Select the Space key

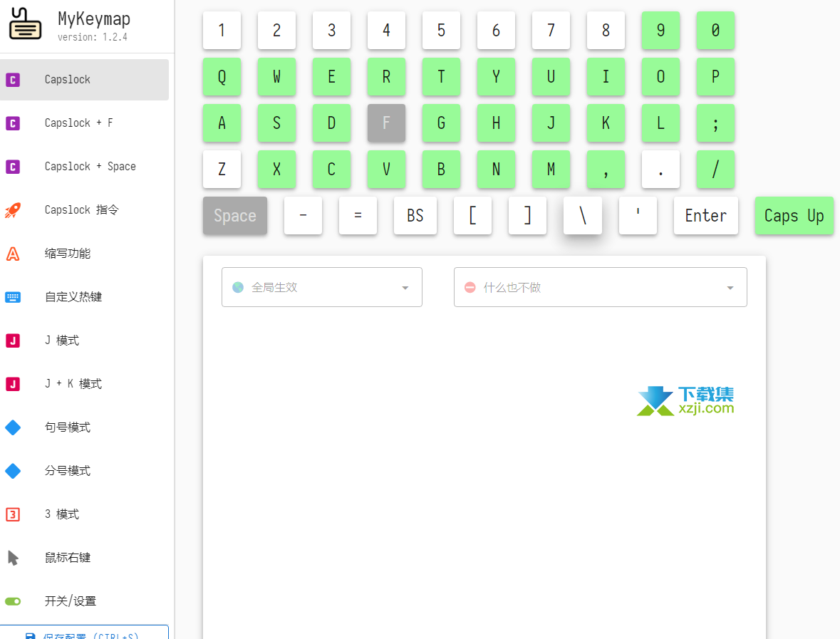point(235,216)
